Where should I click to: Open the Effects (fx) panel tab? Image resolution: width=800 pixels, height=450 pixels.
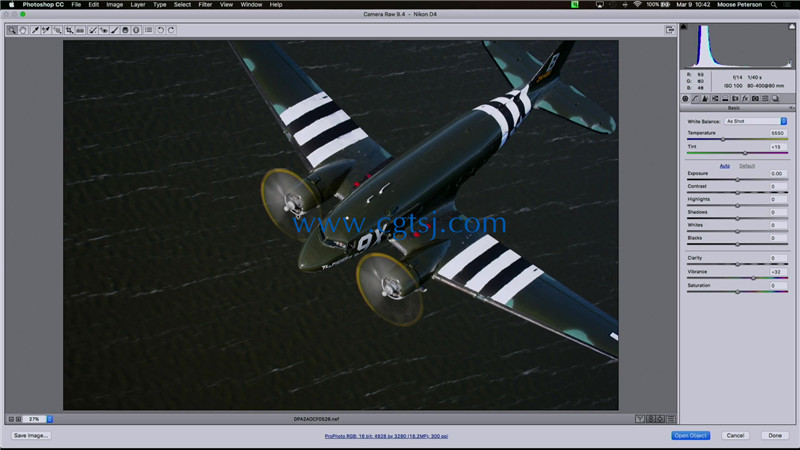pyautogui.click(x=745, y=98)
